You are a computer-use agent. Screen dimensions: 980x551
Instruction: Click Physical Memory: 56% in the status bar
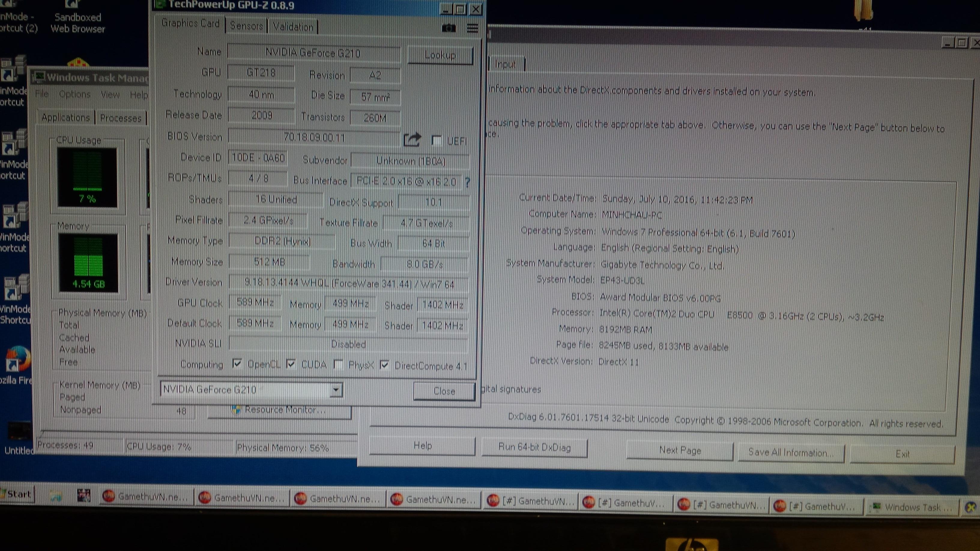(282, 448)
